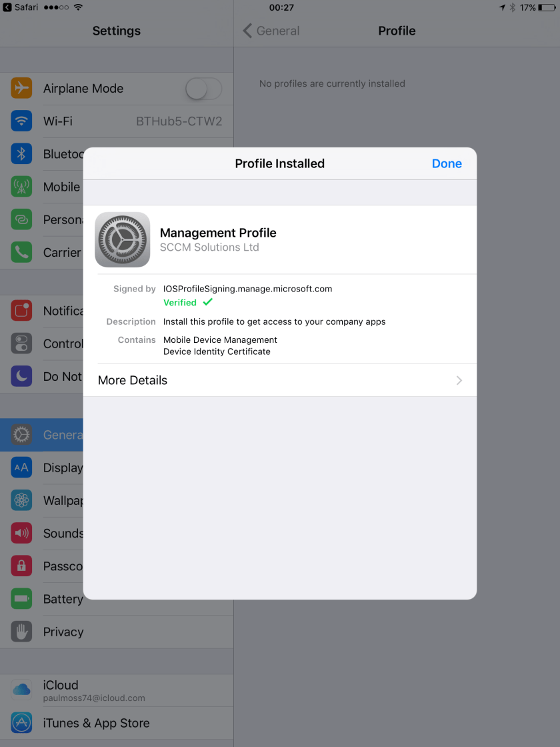Tap the iTunes & App Store row

[x=117, y=723]
